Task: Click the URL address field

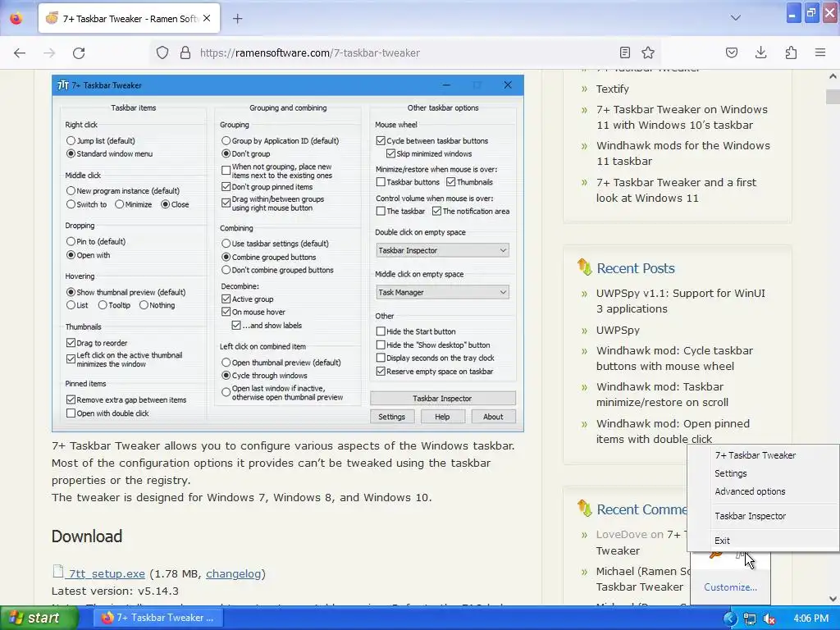Action: coord(407,52)
